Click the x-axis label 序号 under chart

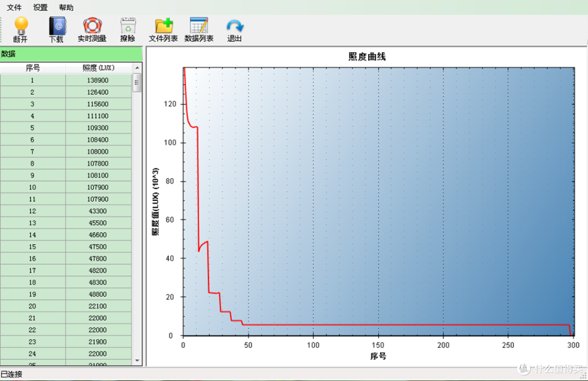[x=378, y=356]
